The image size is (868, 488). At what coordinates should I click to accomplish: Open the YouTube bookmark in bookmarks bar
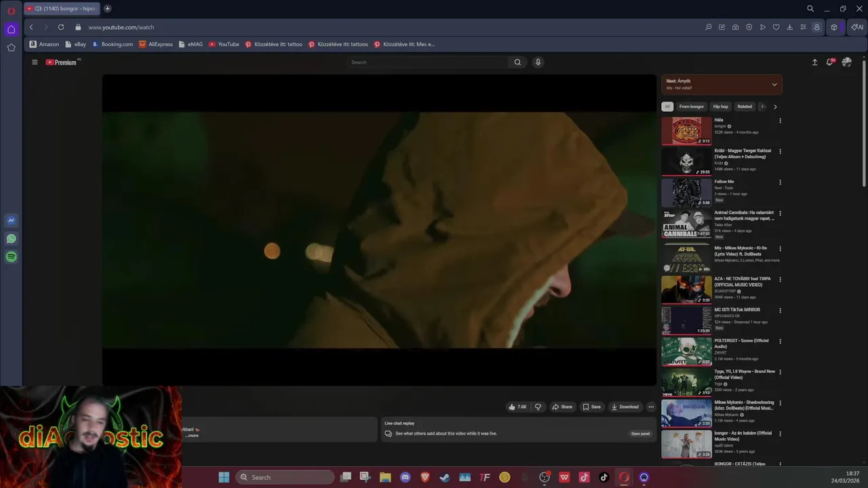pyautogui.click(x=224, y=44)
